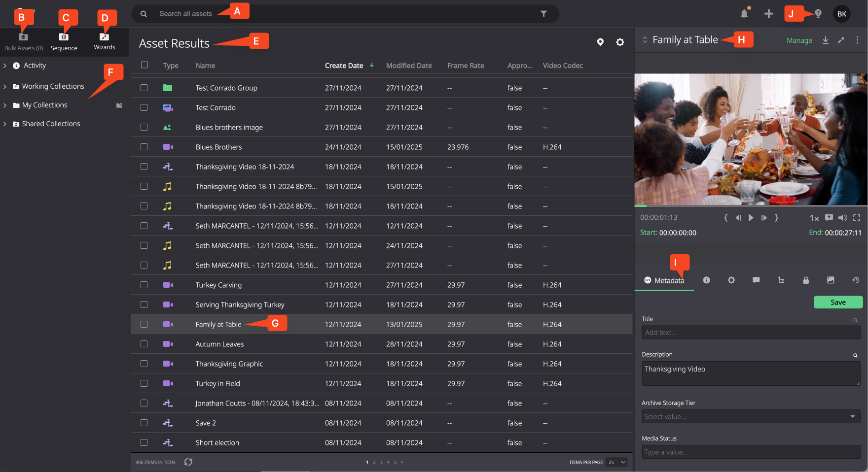Expand Working Collections in sidebar
The width and height of the screenshot is (868, 472).
(x=5, y=86)
